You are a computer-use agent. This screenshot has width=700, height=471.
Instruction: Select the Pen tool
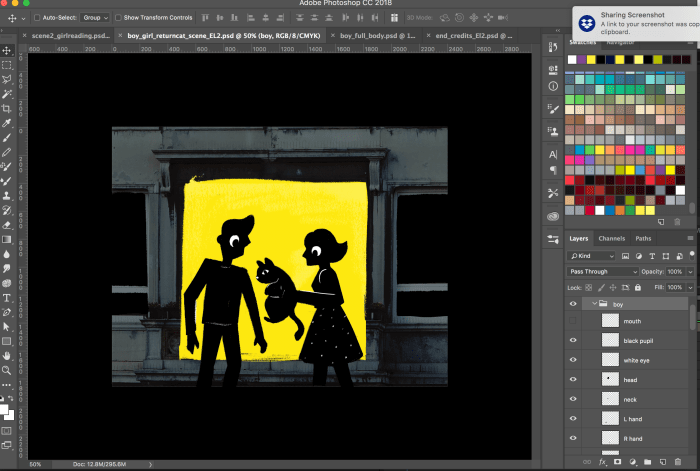click(x=7, y=312)
